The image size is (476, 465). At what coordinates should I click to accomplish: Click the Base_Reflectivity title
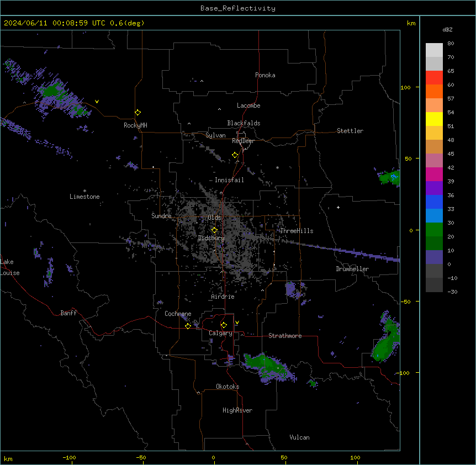(x=238, y=8)
